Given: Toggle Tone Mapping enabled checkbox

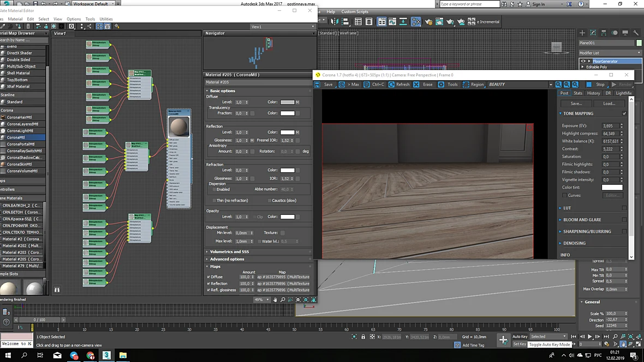Looking at the screenshot, I should point(624,114).
